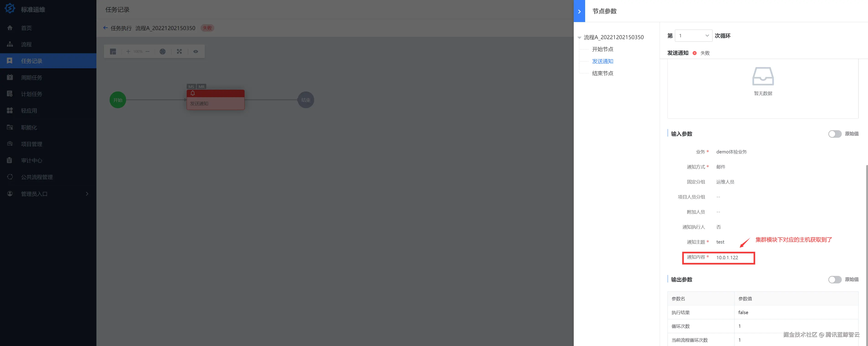Open 周期任务 in the sidebar
This screenshot has height=346, width=868.
(x=31, y=78)
